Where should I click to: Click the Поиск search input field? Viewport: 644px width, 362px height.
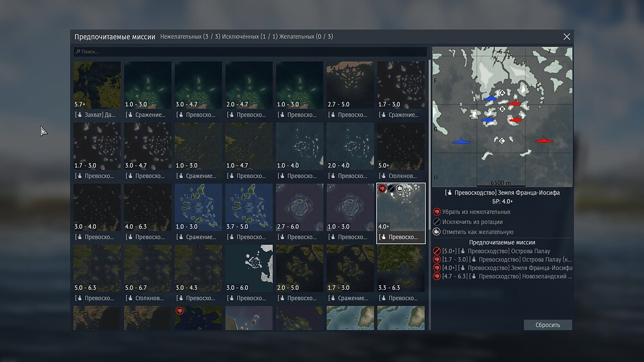point(251,52)
